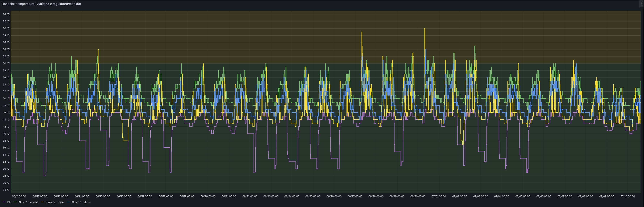
Task: Click the 06/20 00:00 x-axis label
Action: click(208, 196)
